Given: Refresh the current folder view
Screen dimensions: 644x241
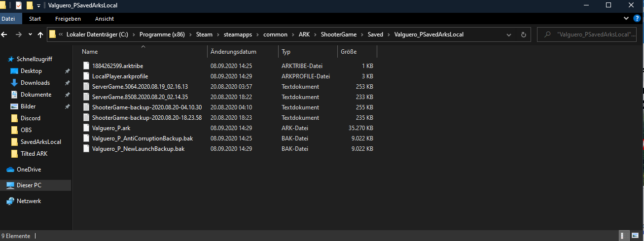Looking at the screenshot, I should pyautogui.click(x=523, y=35).
